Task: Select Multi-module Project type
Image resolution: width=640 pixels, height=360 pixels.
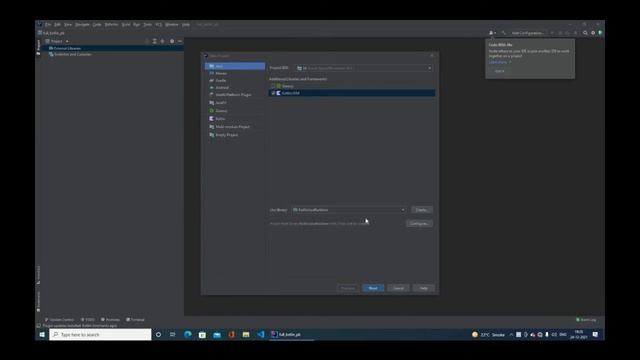Action: [235, 127]
